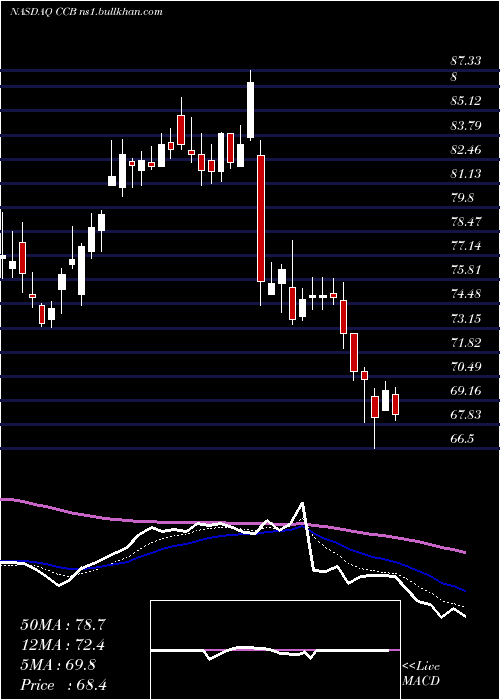Screen dimensions: 500x700
Task: Click the 79.8 price axis label
Action: coord(462,198)
